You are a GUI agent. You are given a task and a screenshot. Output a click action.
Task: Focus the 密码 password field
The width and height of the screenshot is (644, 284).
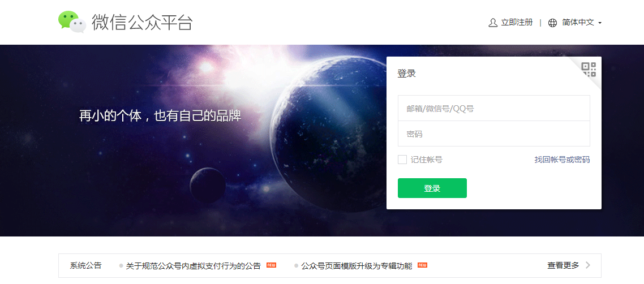[x=493, y=134]
